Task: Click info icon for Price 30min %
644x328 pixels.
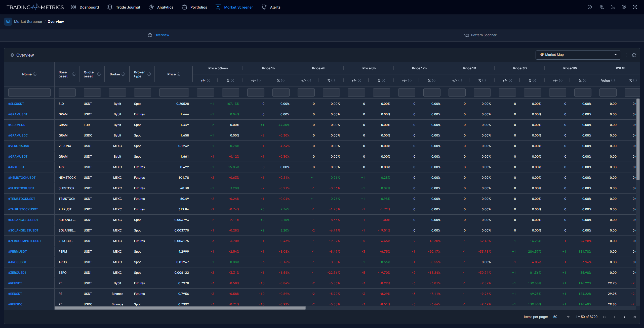Action: point(232,80)
